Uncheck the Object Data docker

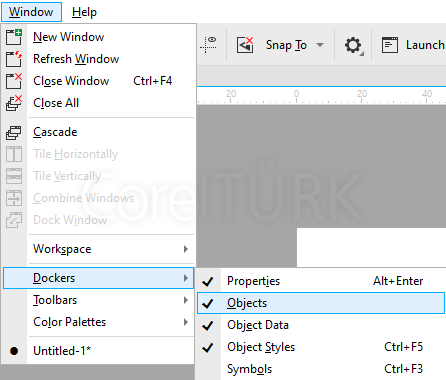point(208,325)
